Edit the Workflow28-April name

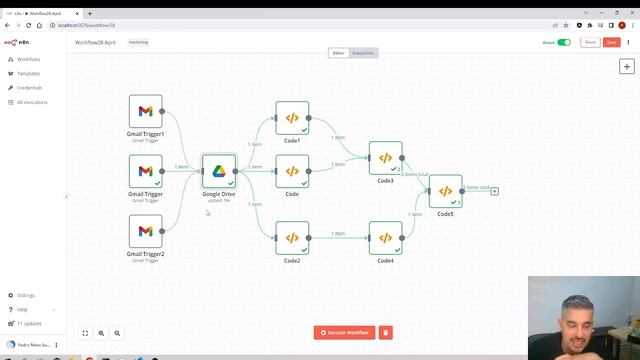click(95, 42)
